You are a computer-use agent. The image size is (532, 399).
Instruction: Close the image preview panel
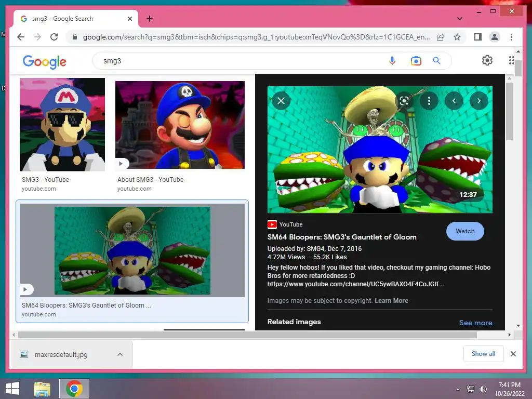pyautogui.click(x=281, y=101)
